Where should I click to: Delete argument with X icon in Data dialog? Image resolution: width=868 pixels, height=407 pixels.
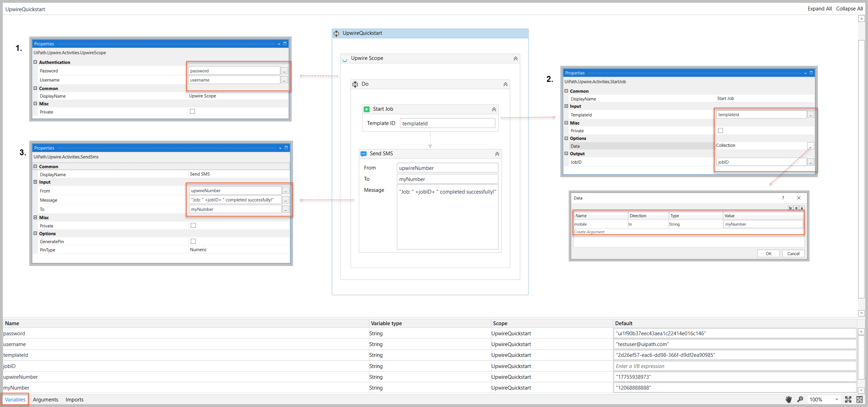pos(791,208)
